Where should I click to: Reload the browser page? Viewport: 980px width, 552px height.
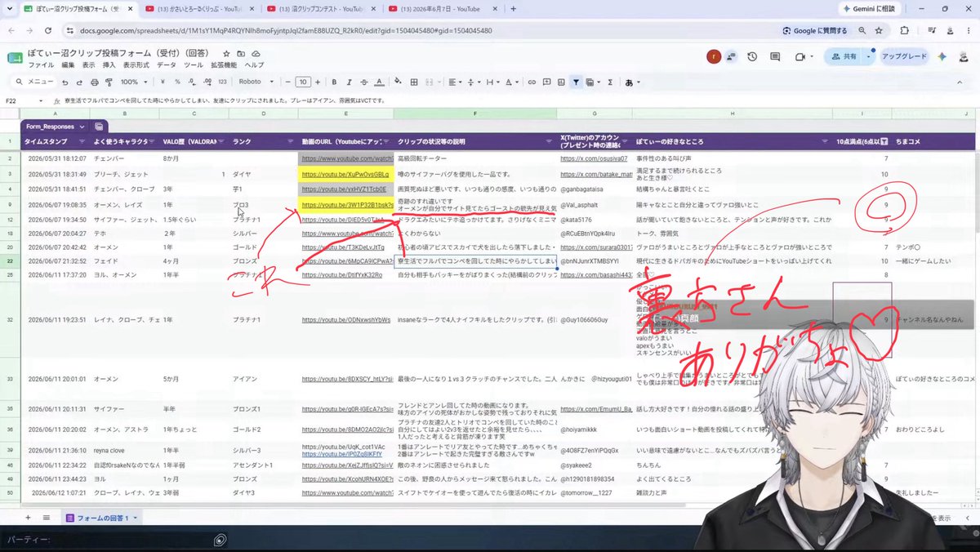click(x=48, y=30)
